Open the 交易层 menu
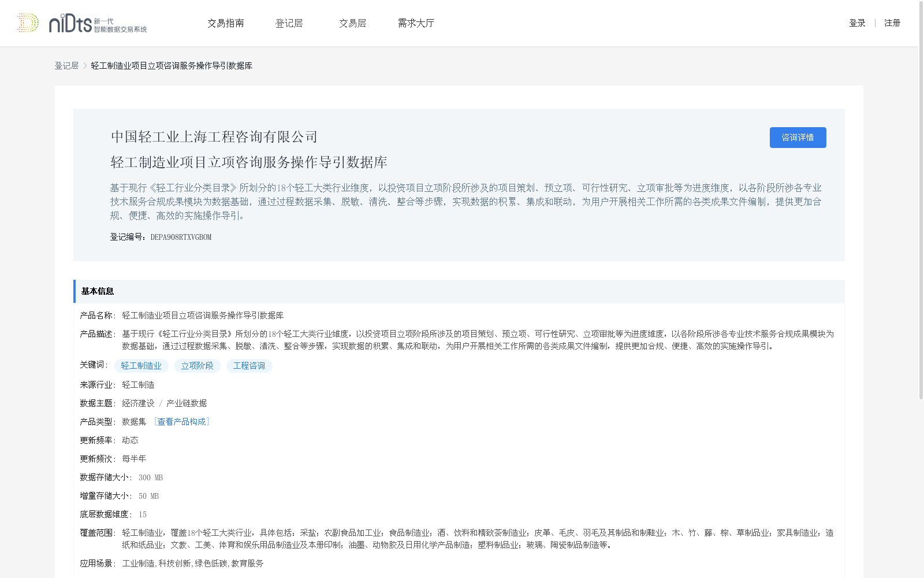 pos(352,23)
